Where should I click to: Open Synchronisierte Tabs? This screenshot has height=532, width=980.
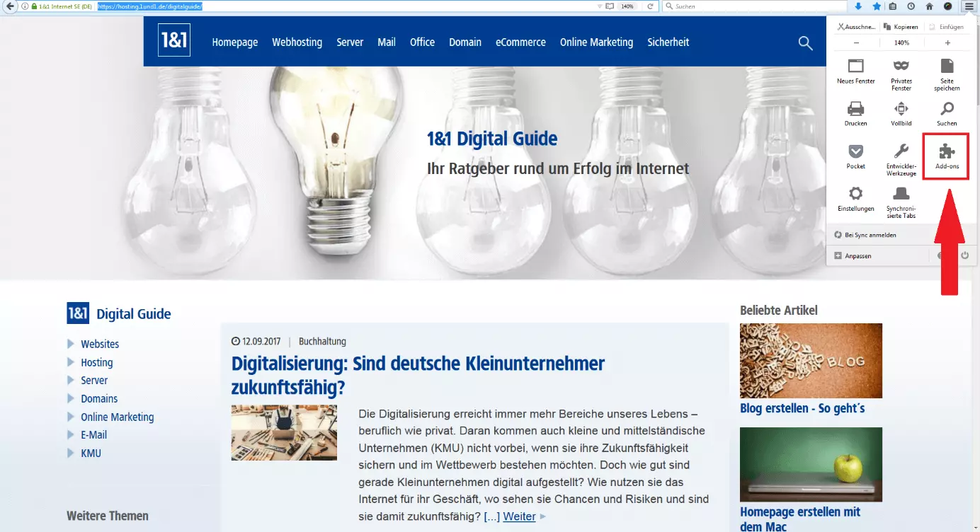[x=901, y=202]
